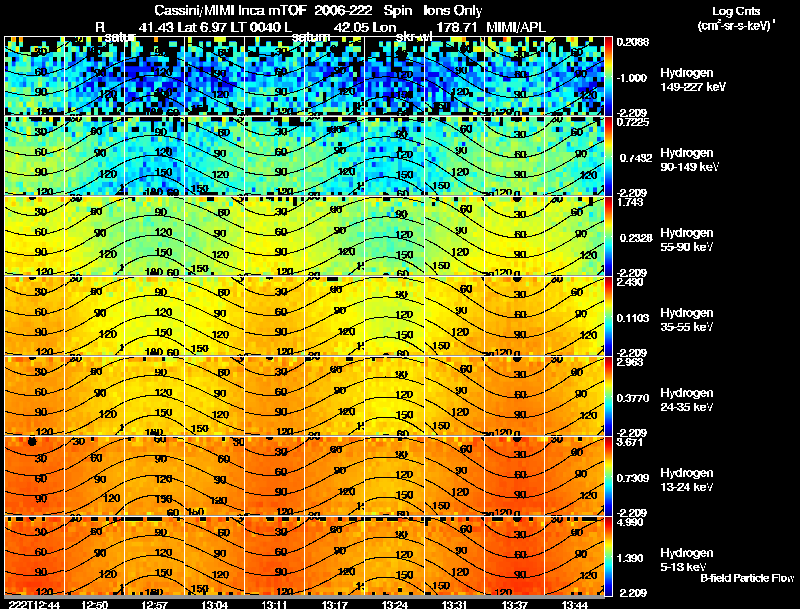Select the 'Cassini/MIMI Inca mTOF' title text
Screen dimensions: 800x609
tap(231, 11)
